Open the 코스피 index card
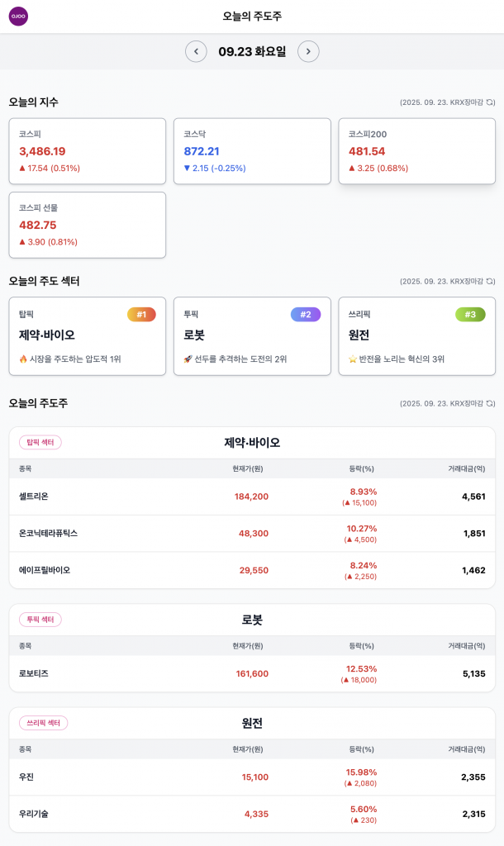Screen dimensions: 504x846 tap(87, 151)
